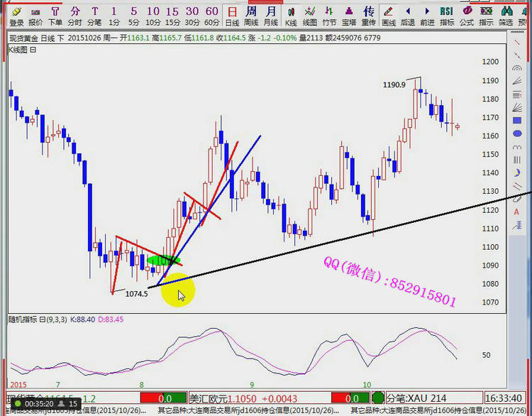The height and width of the screenshot is (416, 532).
Task: Click the 下单 order icon
Action: point(55,16)
